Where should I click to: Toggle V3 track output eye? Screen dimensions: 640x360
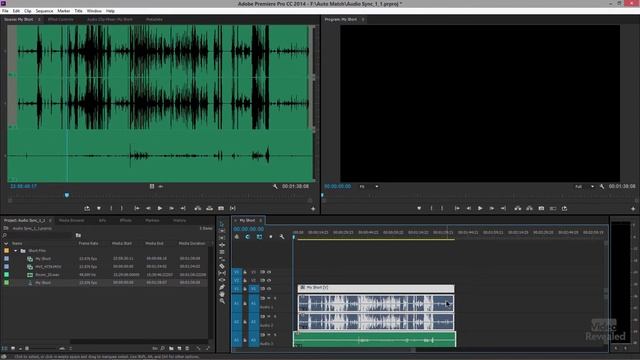pos(269,272)
